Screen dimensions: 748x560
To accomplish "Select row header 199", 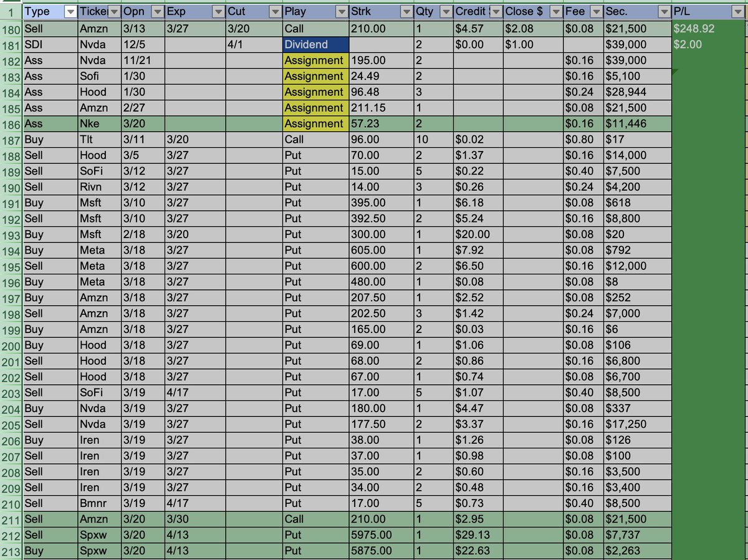I will point(11,329).
